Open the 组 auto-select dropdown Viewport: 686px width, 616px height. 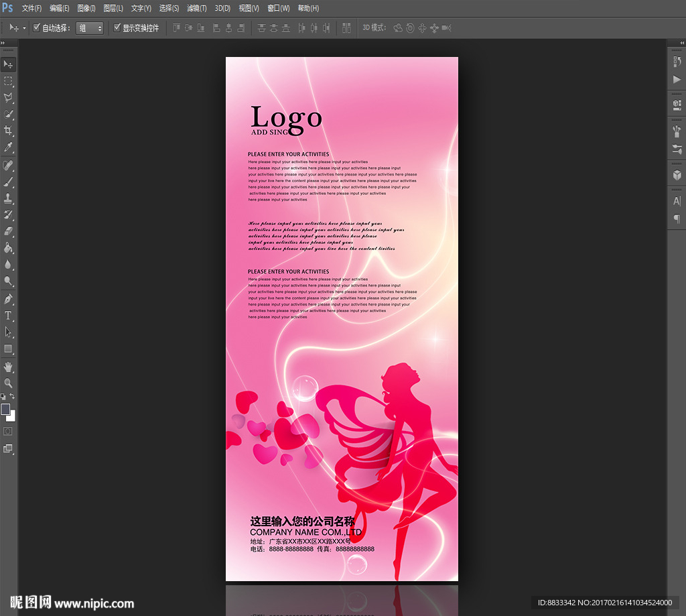90,28
